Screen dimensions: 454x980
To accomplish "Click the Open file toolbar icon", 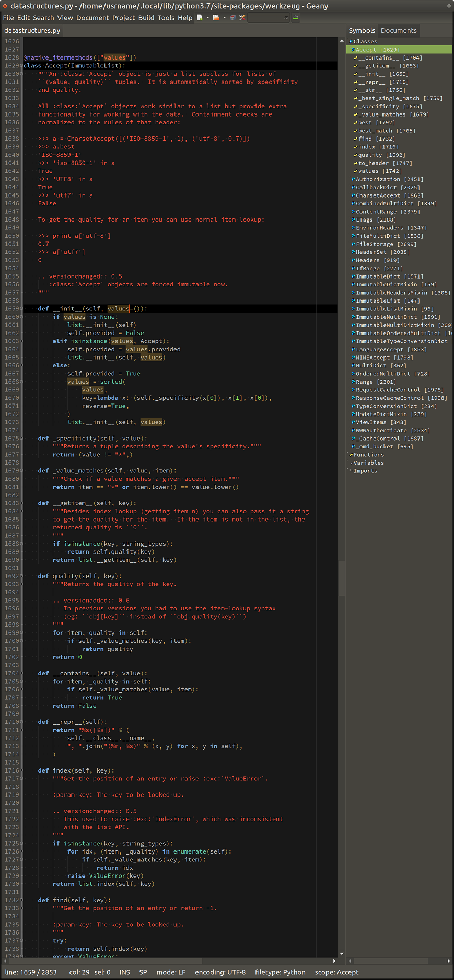I will 216,18.
